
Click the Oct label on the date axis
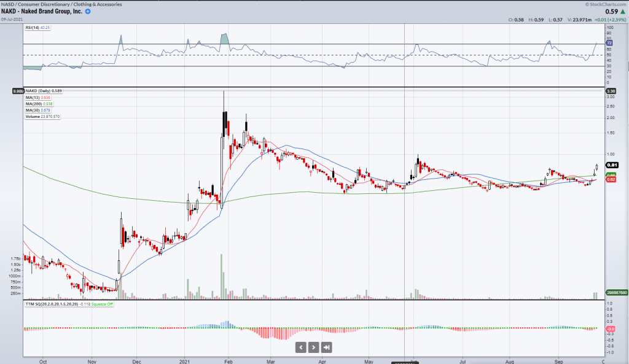click(x=43, y=362)
